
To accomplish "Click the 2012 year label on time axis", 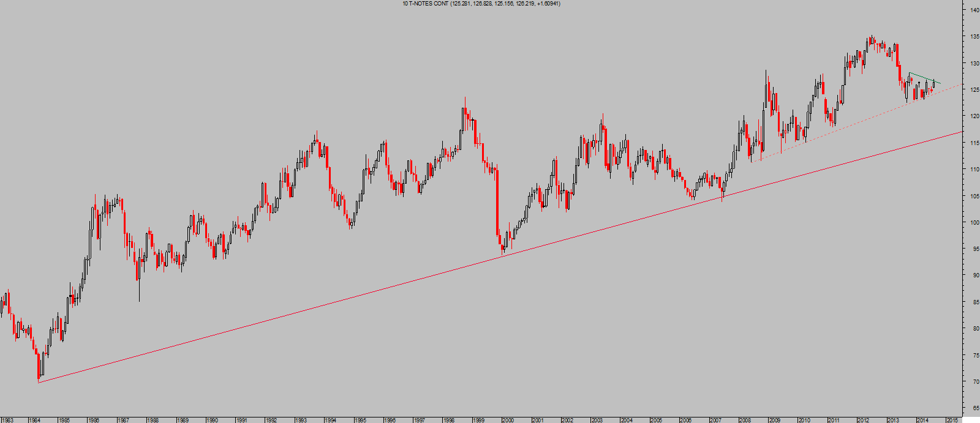I will tap(862, 420).
